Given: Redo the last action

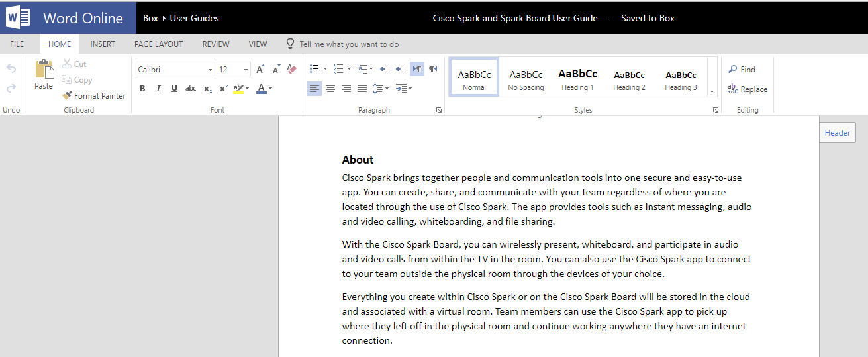Looking at the screenshot, I should click(x=11, y=89).
